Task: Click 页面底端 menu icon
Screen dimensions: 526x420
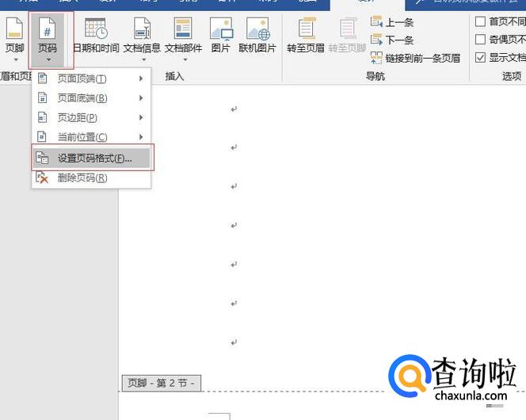Action: [x=42, y=98]
